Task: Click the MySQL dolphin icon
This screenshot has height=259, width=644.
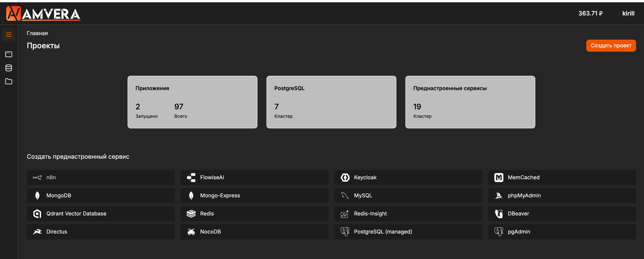Action: (345, 196)
